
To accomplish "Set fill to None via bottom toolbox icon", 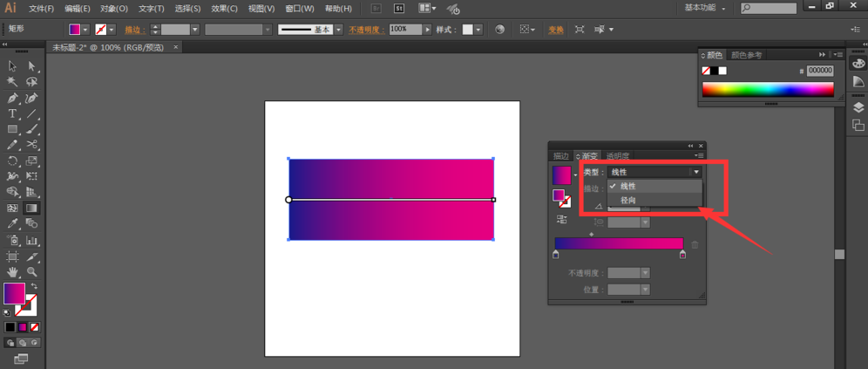I will click(x=35, y=327).
